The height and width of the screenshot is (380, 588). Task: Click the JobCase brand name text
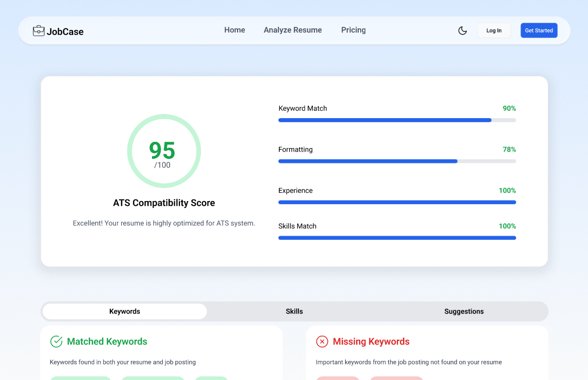tap(65, 31)
